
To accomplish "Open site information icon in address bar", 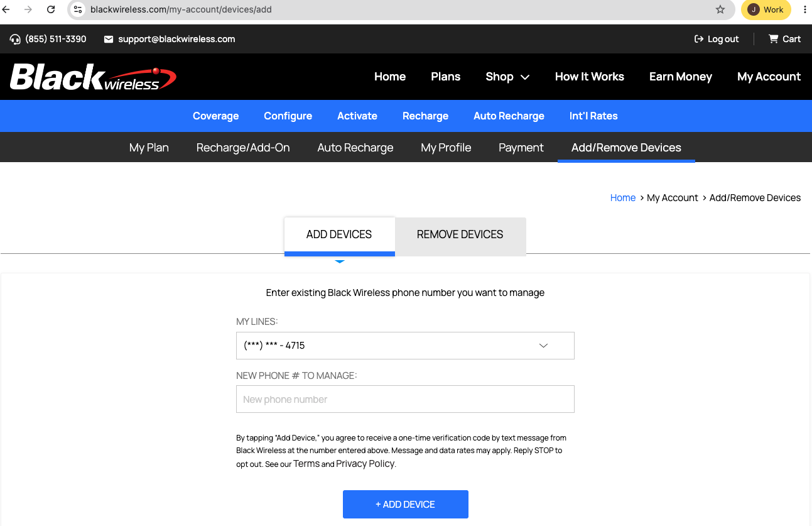I will click(x=78, y=9).
